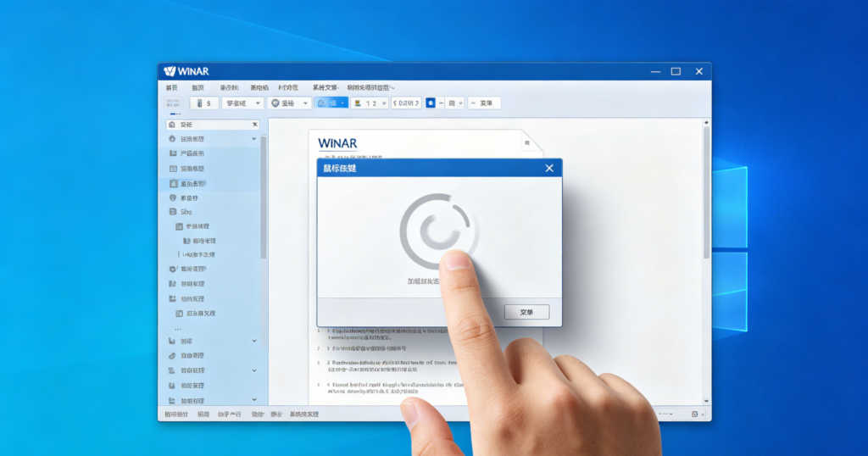The height and width of the screenshot is (456, 868).
Task: Clear the sidebar search box with its X
Action: (254, 125)
